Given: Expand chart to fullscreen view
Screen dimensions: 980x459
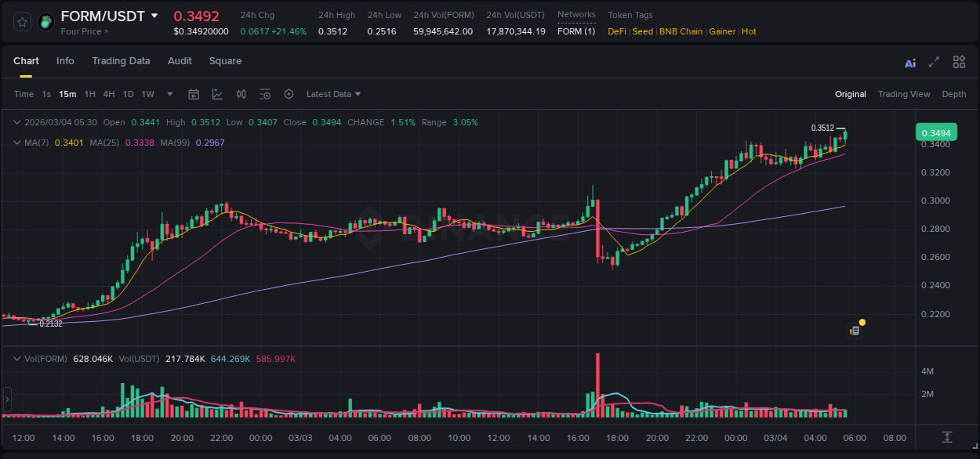Looking at the screenshot, I should tap(933, 61).
